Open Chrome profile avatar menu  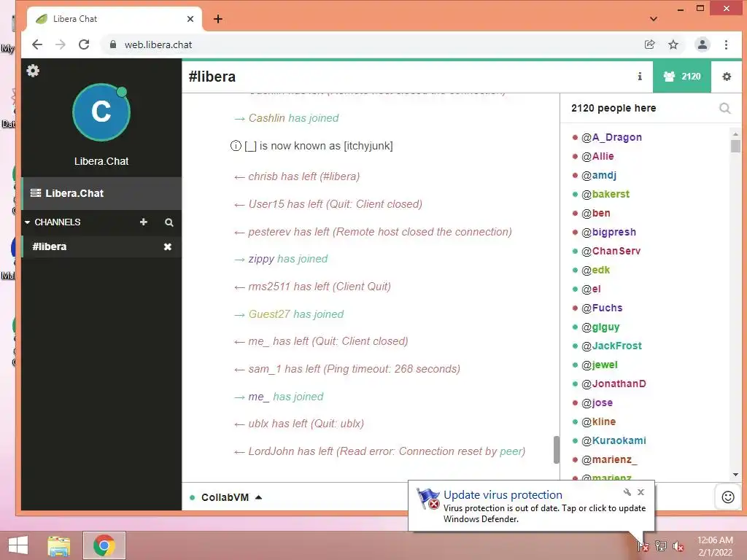703,44
